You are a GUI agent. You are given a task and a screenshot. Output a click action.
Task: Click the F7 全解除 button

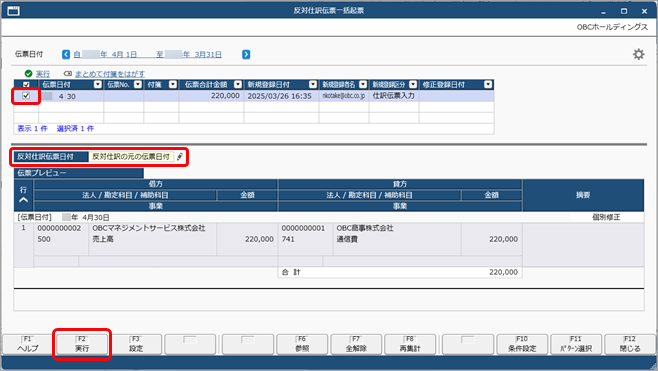356,344
